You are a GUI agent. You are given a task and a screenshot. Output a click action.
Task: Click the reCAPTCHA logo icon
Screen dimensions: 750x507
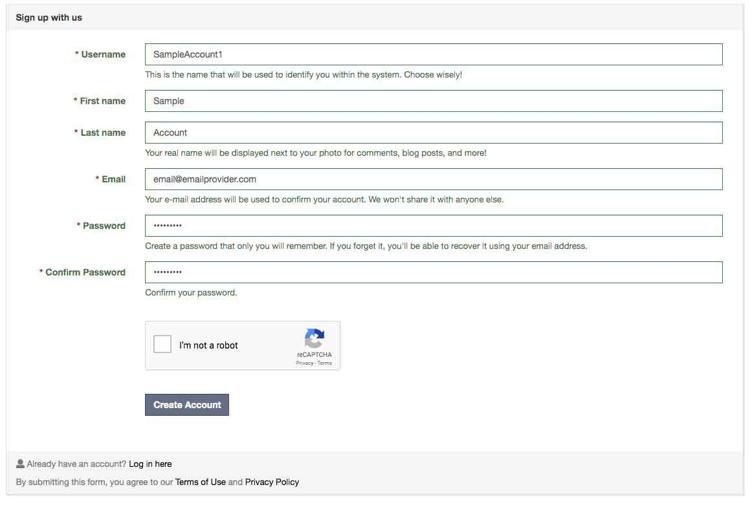point(314,338)
